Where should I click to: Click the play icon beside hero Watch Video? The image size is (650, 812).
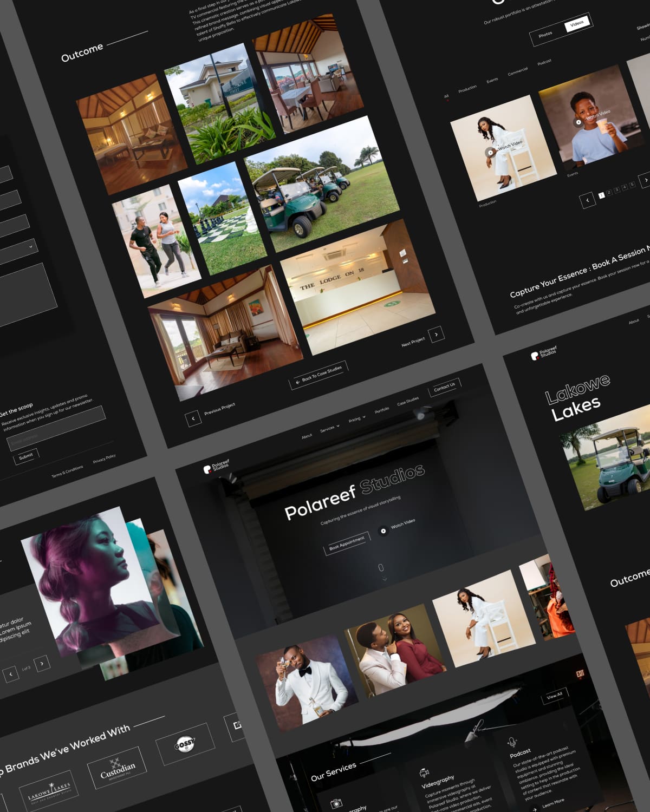coord(383,531)
